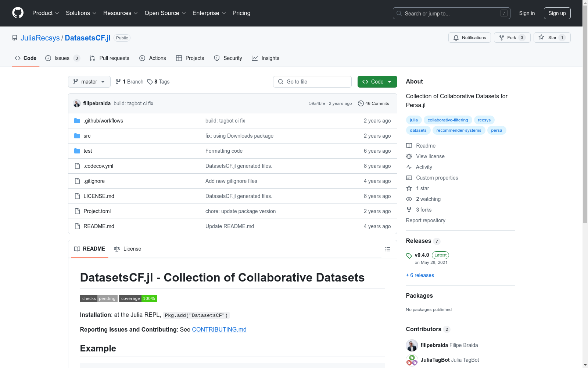The width and height of the screenshot is (588, 368).
Task: Open the Actions tab
Action: [x=153, y=58]
